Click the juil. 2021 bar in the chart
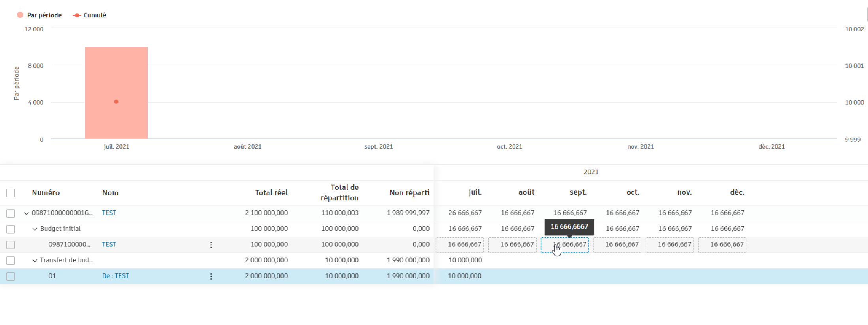The height and width of the screenshot is (325, 868). pyautogui.click(x=116, y=93)
